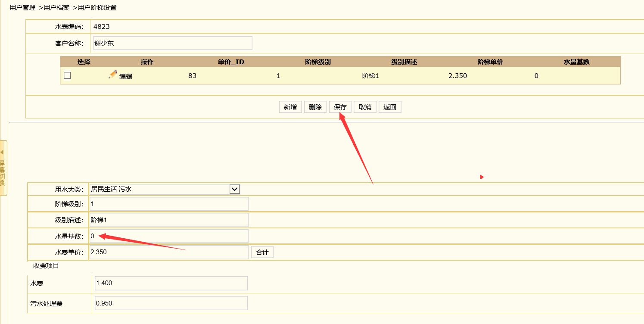Image resolution: width=644 pixels, height=324 pixels.
Task: Click the 水费 input showing 1.400
Action: click(x=171, y=283)
